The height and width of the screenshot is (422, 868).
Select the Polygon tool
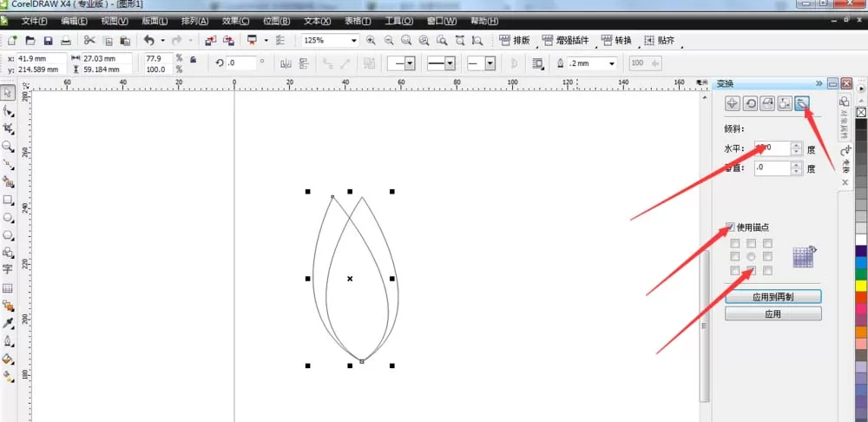pos(8,234)
